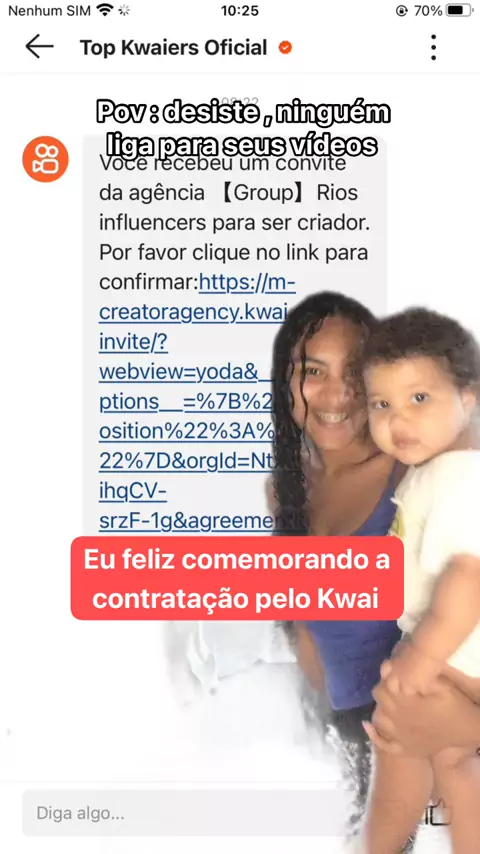Tap the rotation lock icon beside 70%
The width and height of the screenshot is (480, 854).
pos(402,10)
